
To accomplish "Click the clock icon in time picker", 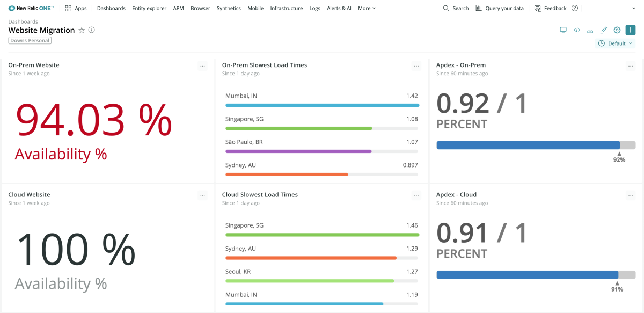I will click(602, 43).
